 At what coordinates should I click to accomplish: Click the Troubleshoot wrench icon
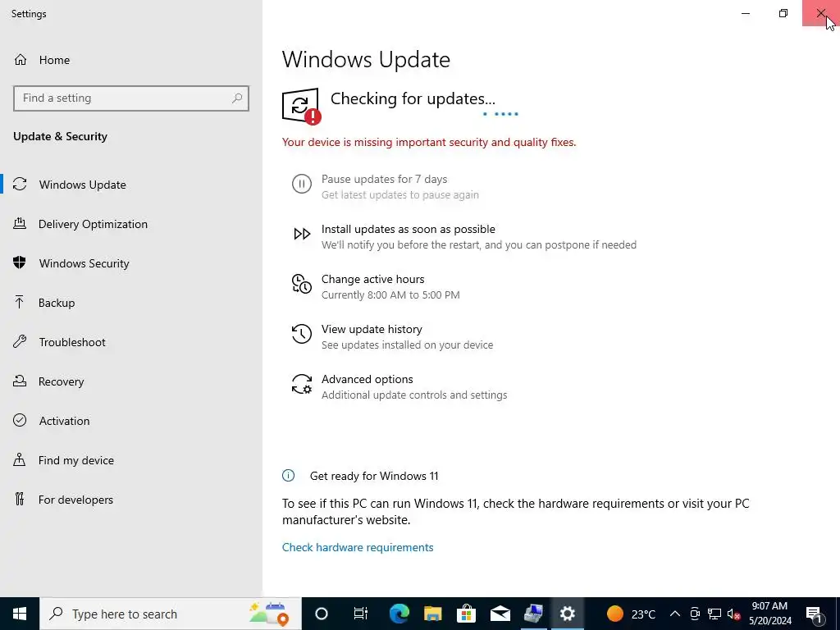tap(20, 342)
